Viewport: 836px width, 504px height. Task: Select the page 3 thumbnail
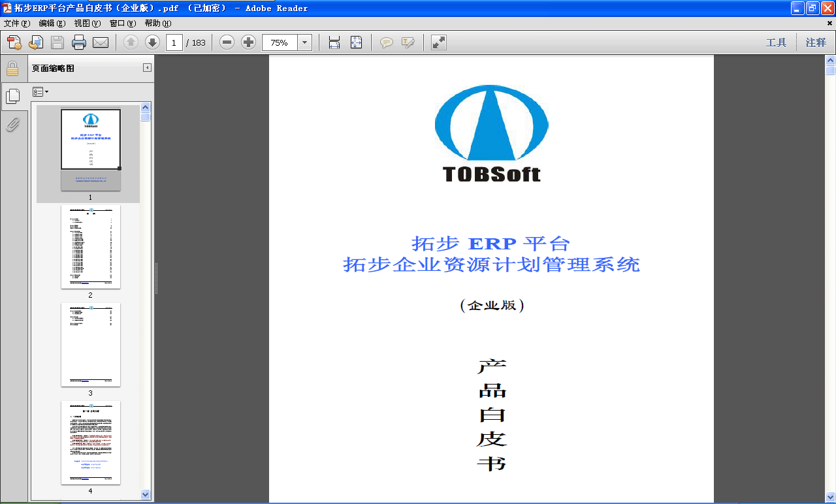tap(91, 344)
